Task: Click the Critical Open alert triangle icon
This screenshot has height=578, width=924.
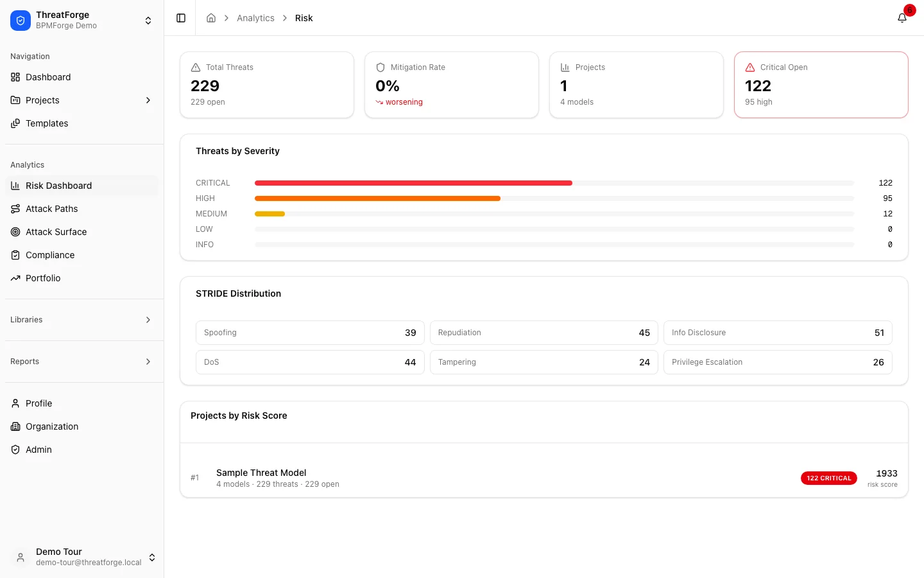Action: [x=750, y=67]
